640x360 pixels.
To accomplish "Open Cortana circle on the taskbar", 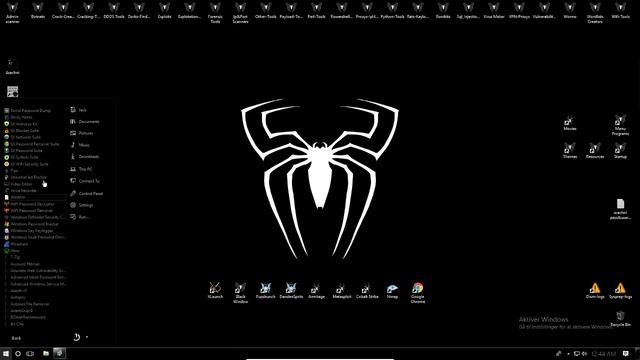I will click(18, 353).
